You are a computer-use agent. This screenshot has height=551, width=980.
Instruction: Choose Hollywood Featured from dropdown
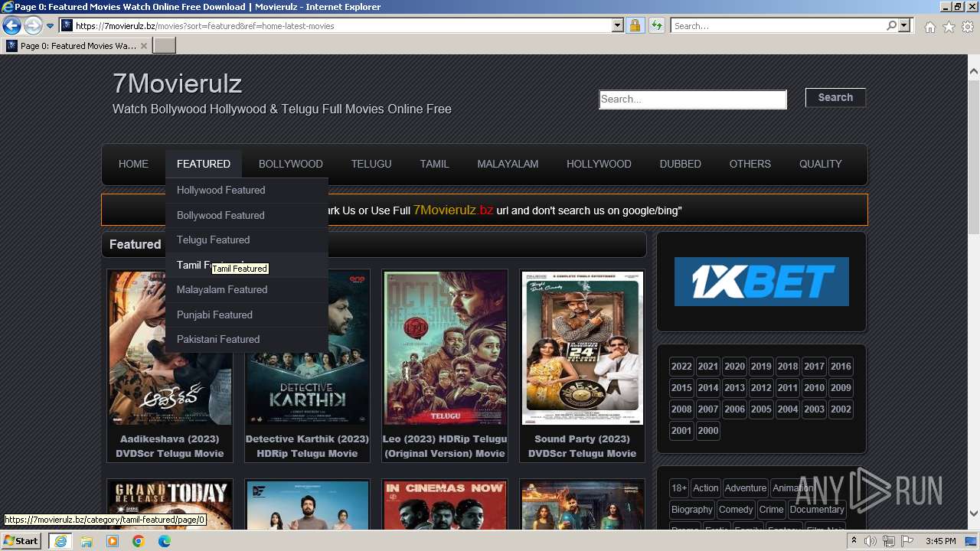point(247,190)
